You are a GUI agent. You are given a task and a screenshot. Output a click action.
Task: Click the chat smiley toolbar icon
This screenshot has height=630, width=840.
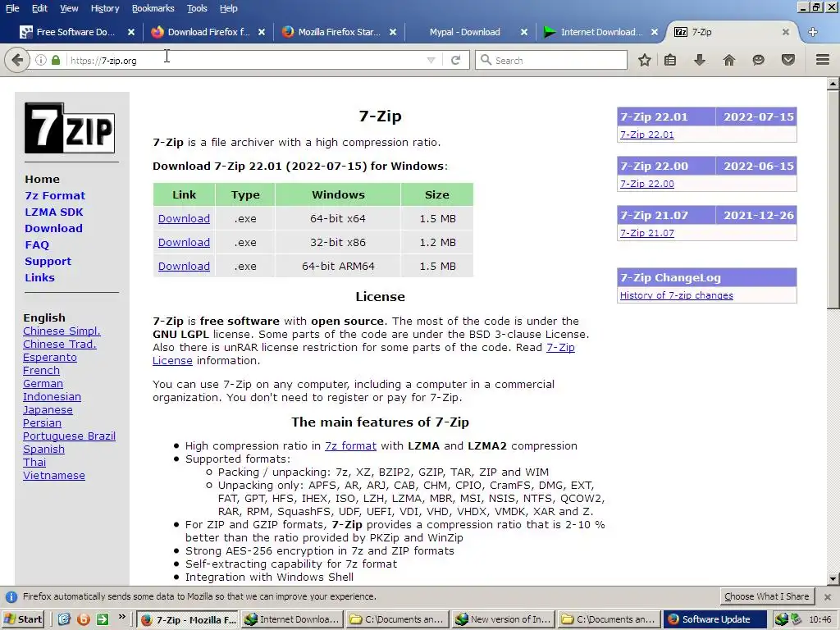758,60
